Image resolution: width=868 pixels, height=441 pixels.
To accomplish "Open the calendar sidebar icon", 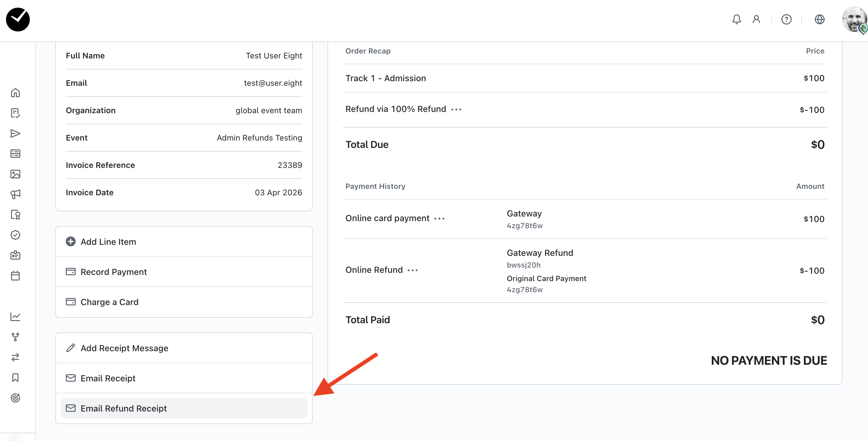I will (15, 276).
